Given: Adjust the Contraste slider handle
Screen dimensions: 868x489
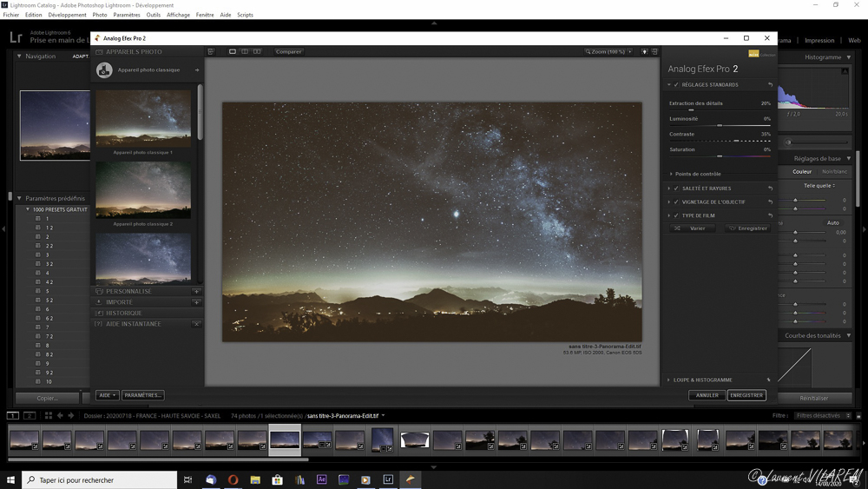Looking at the screenshot, I should (x=736, y=141).
